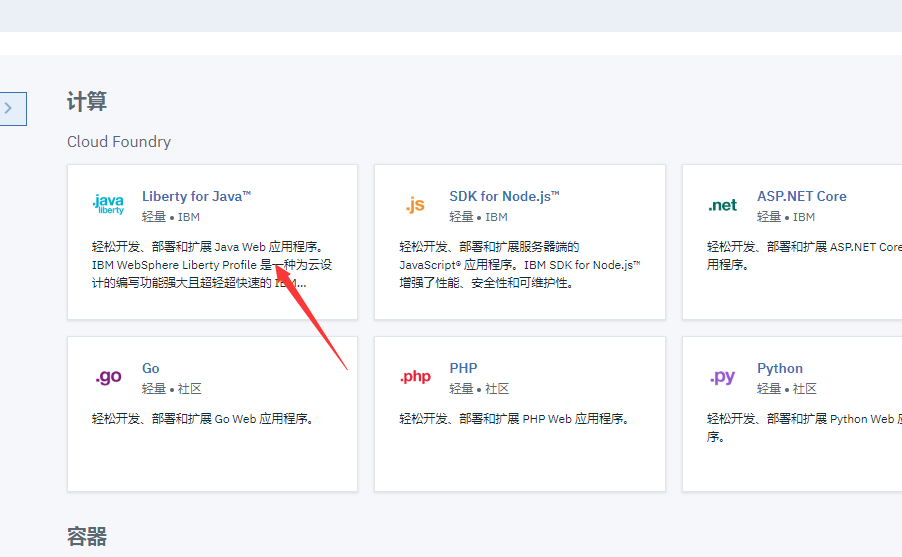The width and height of the screenshot is (902, 557).
Task: Click the '计算' section heading
Action: (87, 102)
